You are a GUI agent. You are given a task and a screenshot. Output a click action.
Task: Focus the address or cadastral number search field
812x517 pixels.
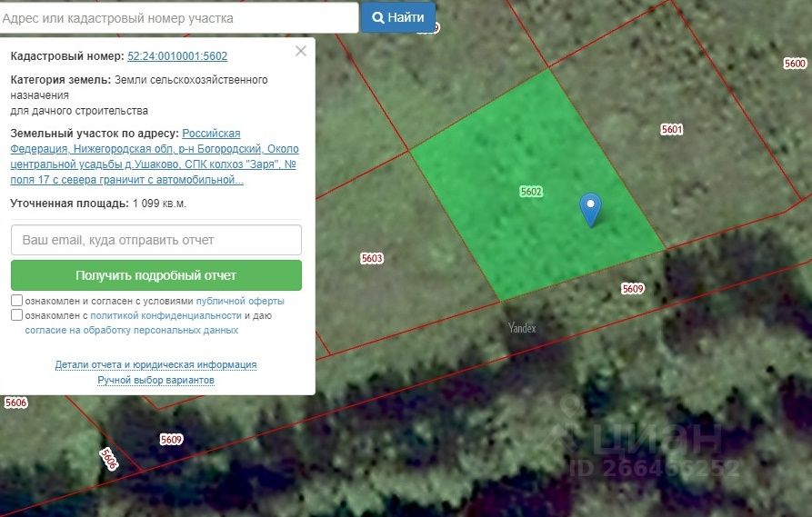point(179,18)
